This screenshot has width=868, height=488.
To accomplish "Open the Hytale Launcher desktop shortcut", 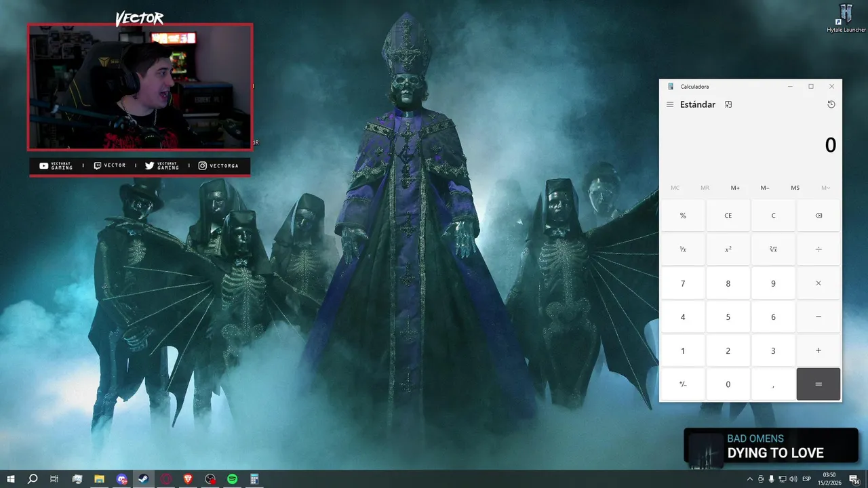I will (846, 18).
